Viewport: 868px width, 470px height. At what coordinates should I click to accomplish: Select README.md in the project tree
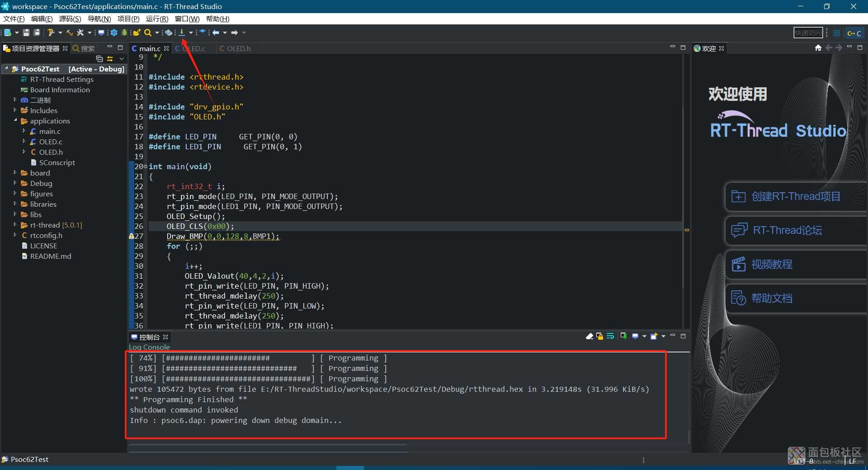point(51,256)
